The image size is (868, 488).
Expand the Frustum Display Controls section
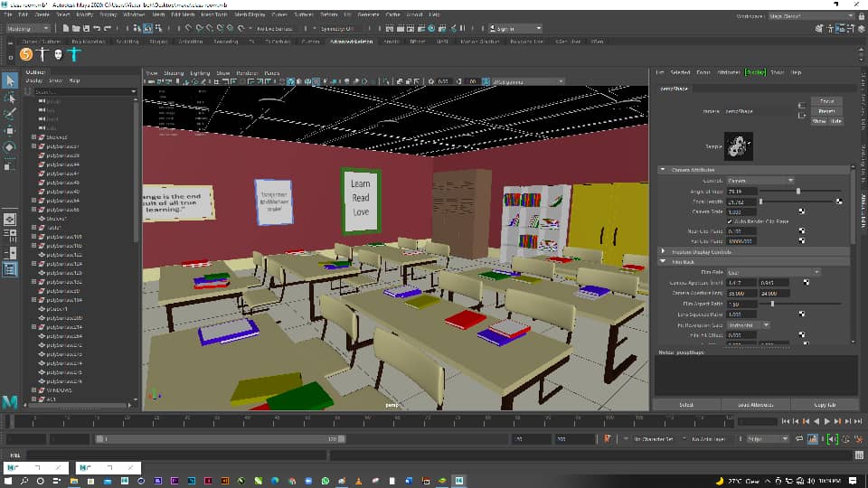[663, 252]
